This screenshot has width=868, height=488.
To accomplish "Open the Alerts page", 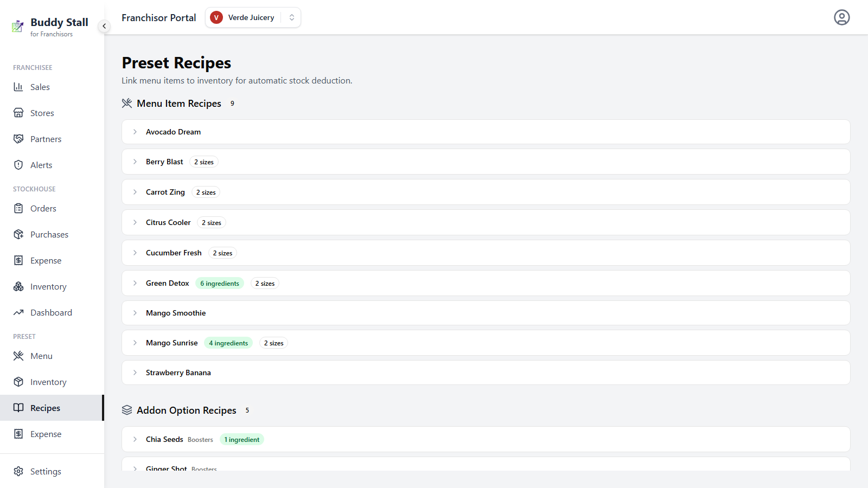I will [x=52, y=165].
